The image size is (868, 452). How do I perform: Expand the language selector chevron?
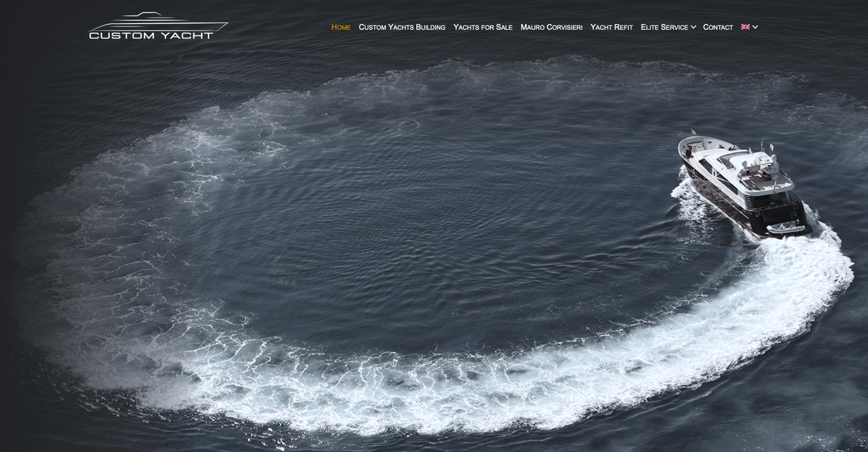pyautogui.click(x=755, y=27)
